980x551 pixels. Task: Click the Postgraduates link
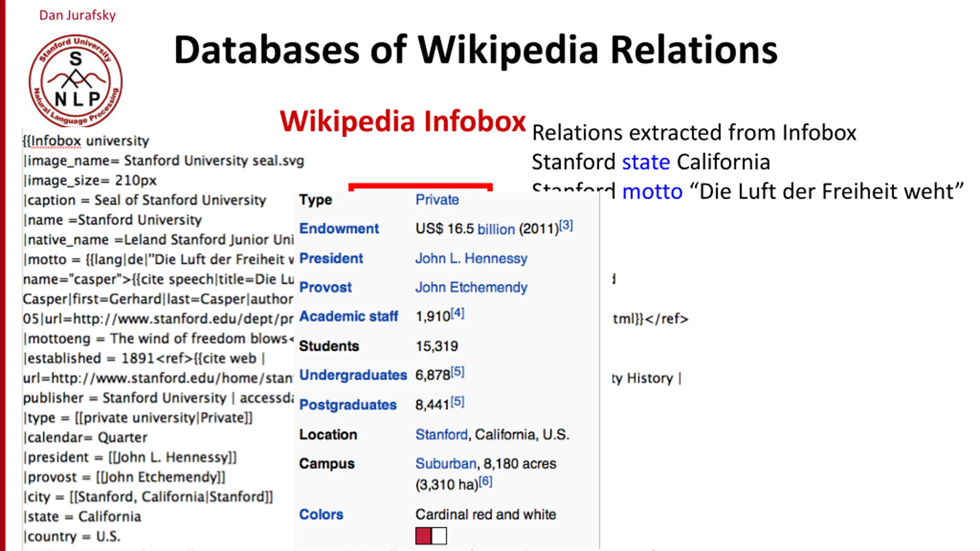[x=348, y=405]
